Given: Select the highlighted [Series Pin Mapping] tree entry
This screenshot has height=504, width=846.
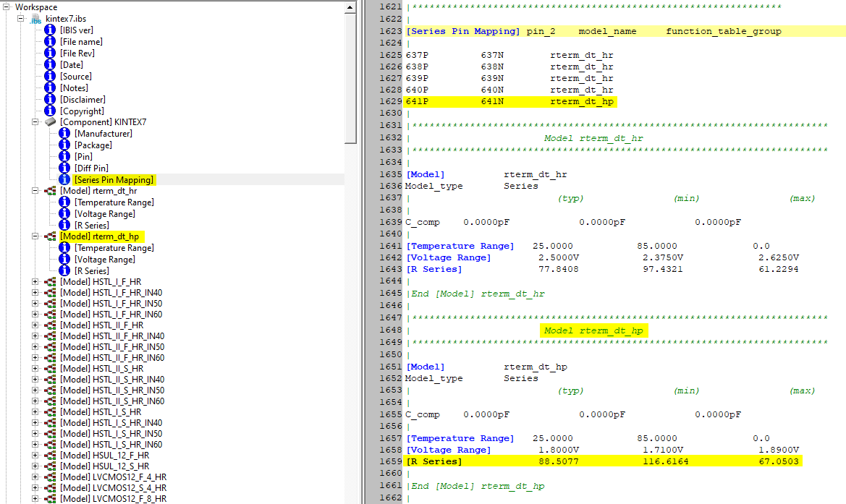Looking at the screenshot, I should pyautogui.click(x=114, y=179).
